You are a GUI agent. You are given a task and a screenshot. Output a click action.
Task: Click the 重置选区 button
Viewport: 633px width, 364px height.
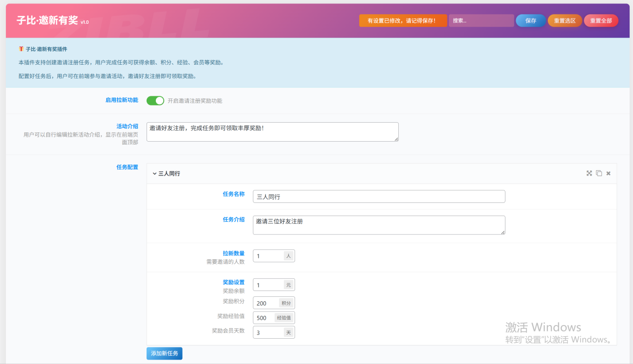tap(564, 20)
